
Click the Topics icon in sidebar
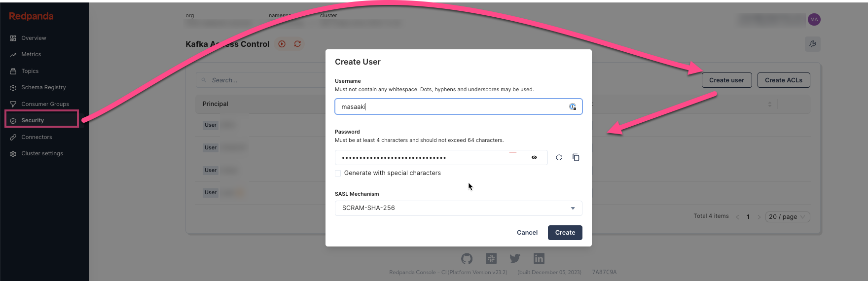point(13,71)
